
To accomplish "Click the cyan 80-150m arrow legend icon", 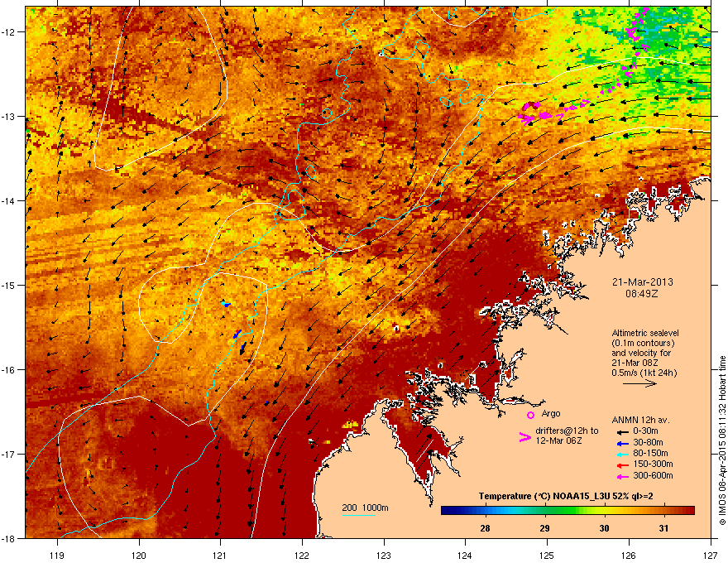I will coord(623,454).
